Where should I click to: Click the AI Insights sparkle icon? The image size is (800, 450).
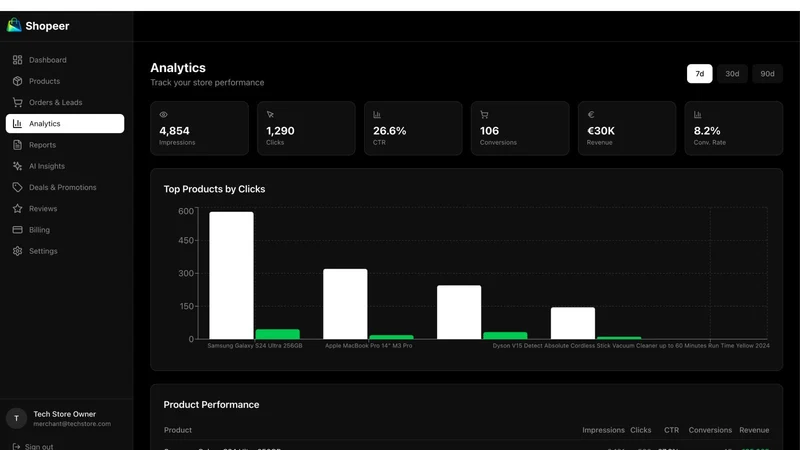[17, 166]
